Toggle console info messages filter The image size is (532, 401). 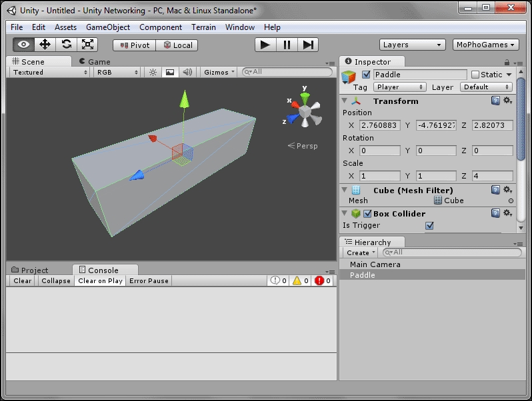coord(278,280)
